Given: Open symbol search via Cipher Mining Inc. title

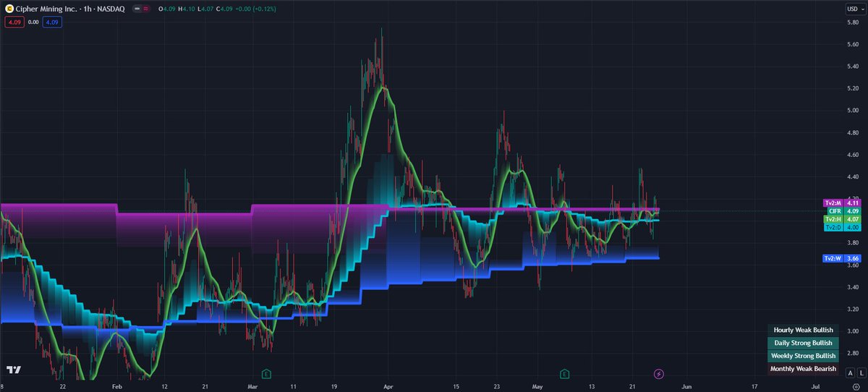Looking at the screenshot, I should (46, 9).
